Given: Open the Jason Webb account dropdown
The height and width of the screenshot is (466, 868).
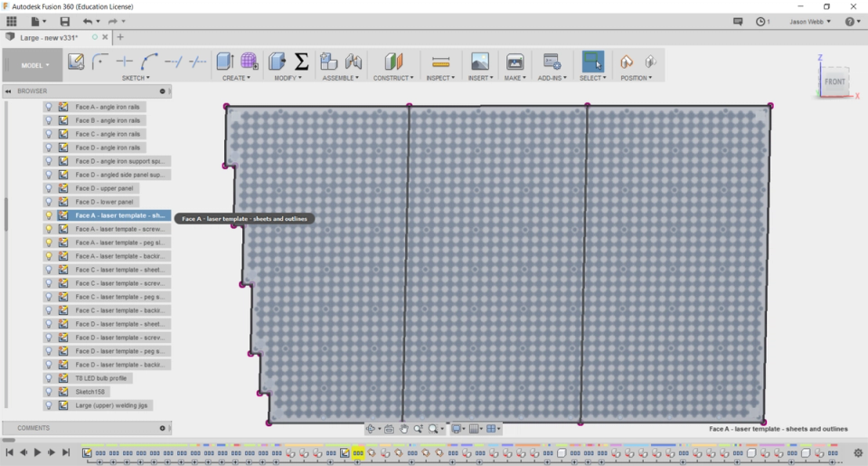Looking at the screenshot, I should 810,22.
